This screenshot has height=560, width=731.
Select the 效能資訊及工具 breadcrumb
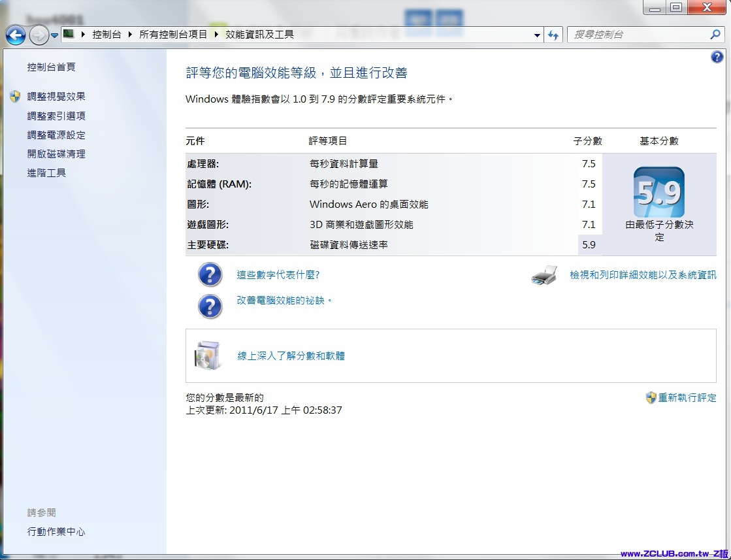260,35
